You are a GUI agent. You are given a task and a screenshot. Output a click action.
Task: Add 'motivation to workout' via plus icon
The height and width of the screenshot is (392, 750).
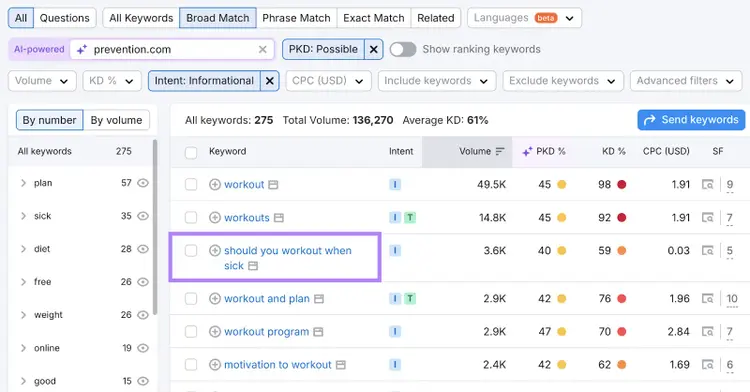[x=215, y=365]
